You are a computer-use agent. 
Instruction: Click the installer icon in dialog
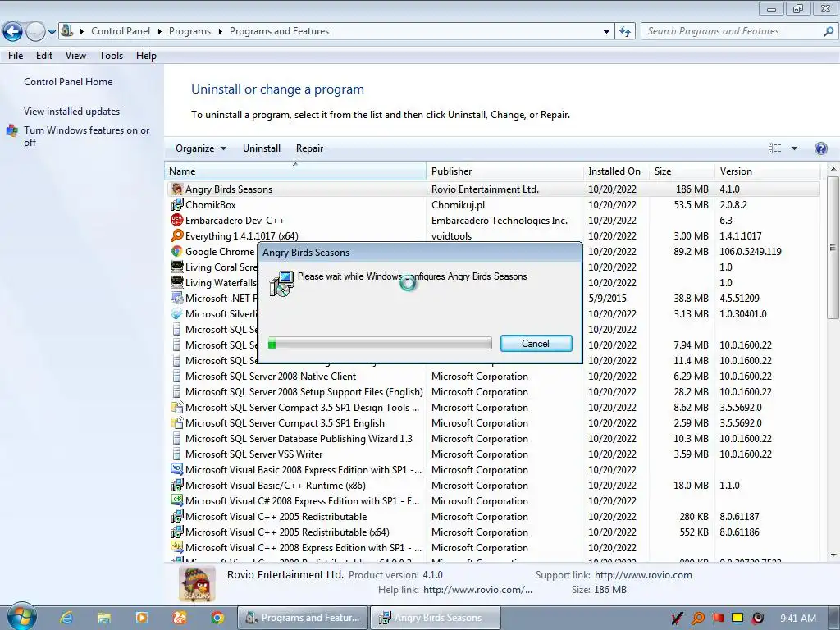point(281,283)
